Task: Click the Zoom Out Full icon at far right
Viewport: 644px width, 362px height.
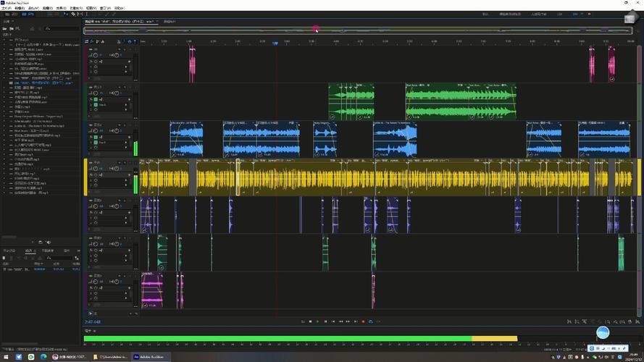Action: (637, 321)
